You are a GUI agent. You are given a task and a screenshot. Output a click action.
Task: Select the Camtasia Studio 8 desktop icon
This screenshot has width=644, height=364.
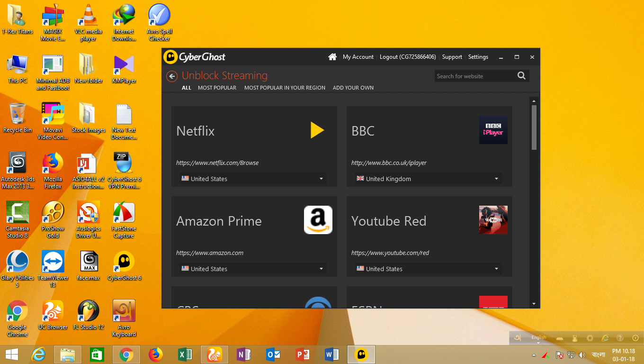click(x=18, y=220)
